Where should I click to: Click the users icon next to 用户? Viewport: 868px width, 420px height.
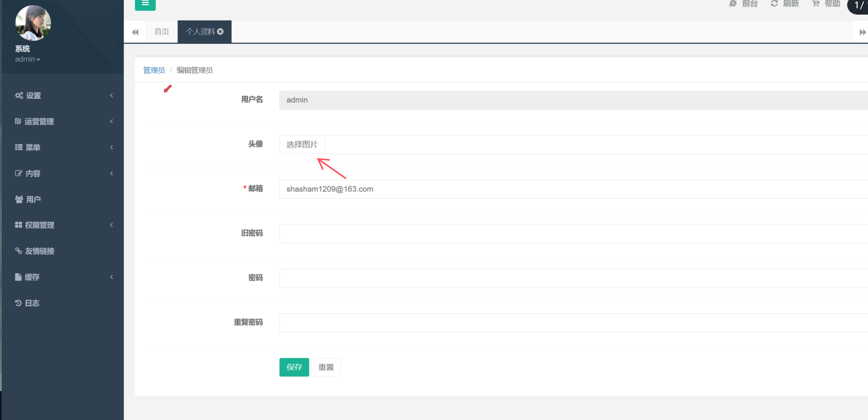[x=19, y=199]
